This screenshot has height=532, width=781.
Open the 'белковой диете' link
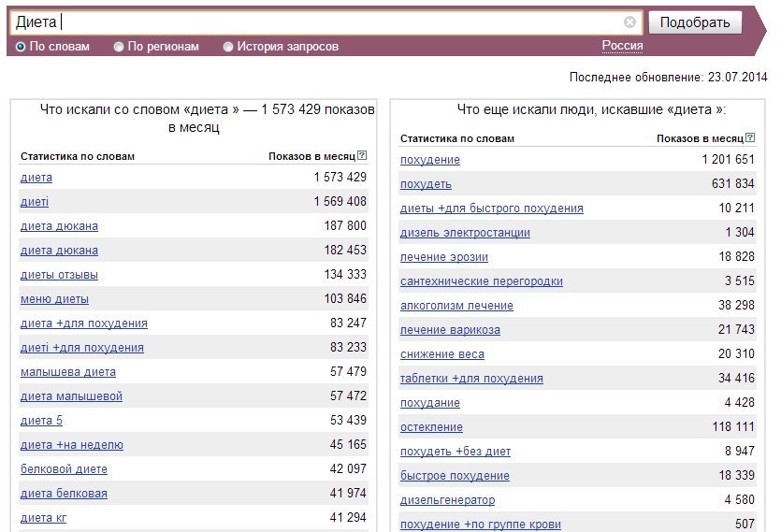click(64, 469)
